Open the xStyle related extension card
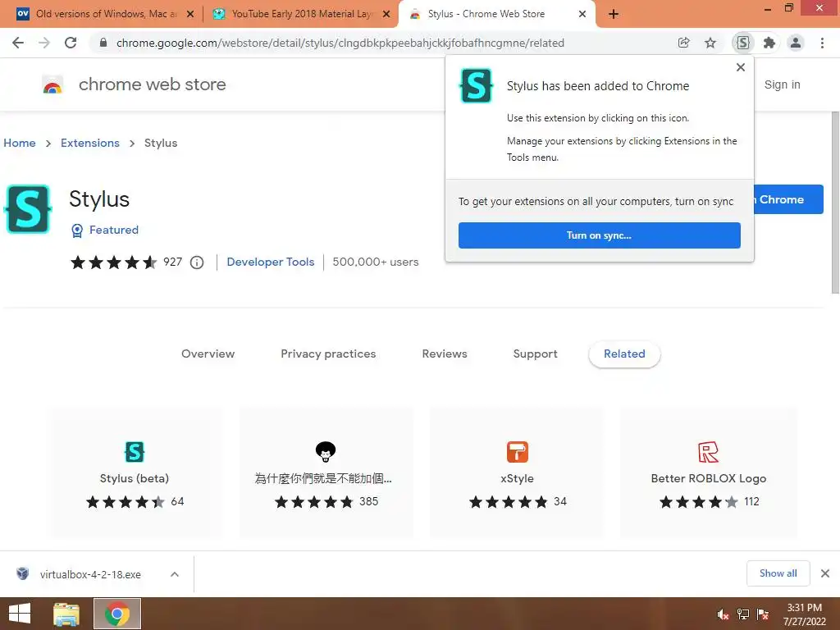The image size is (840, 630). pos(517,472)
